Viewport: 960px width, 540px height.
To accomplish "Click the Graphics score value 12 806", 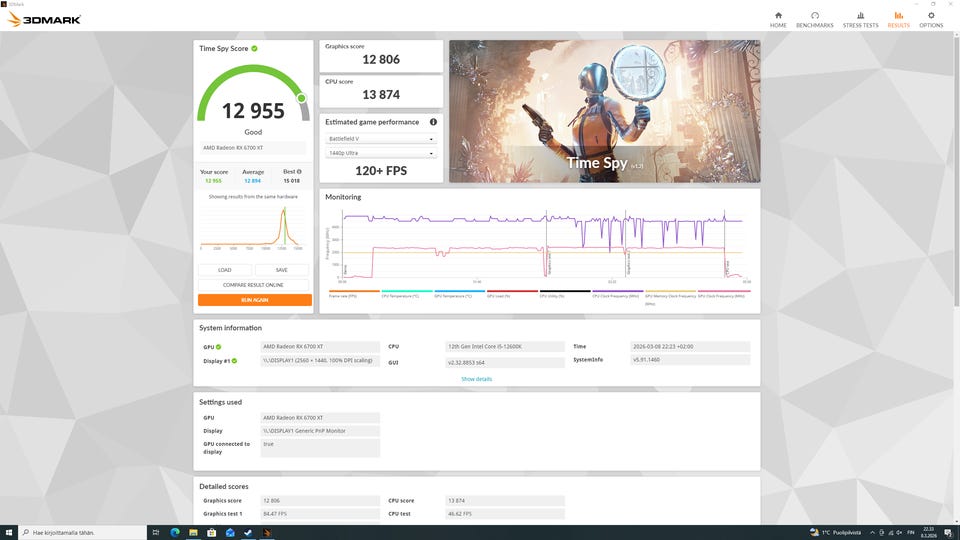I will pyautogui.click(x=381, y=59).
